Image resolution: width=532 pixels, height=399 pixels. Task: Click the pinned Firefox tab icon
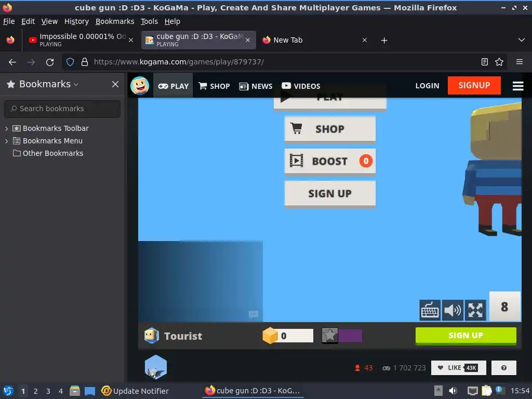coord(10,40)
